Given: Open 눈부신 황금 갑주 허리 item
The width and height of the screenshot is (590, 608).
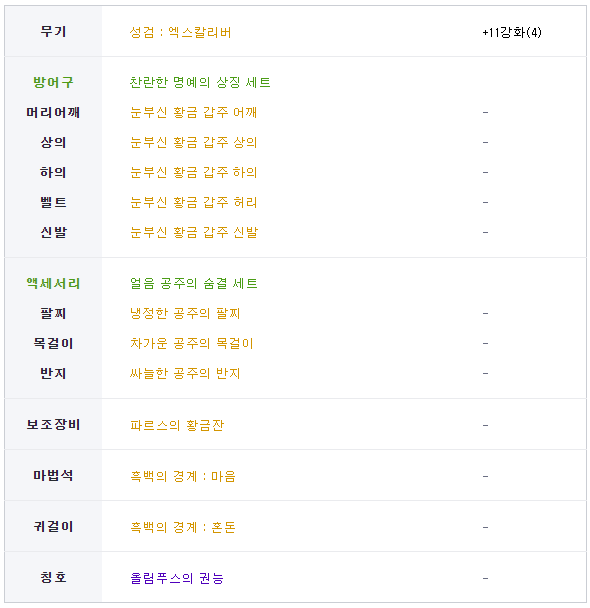Looking at the screenshot, I should [x=193, y=202].
